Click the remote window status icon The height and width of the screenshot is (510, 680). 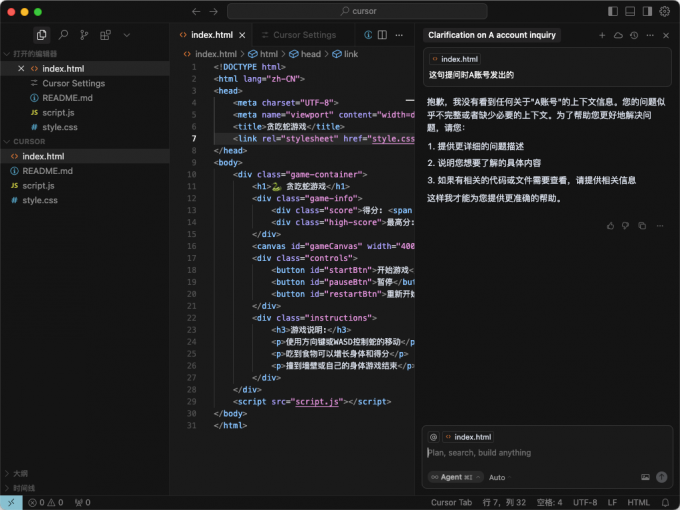point(11,502)
